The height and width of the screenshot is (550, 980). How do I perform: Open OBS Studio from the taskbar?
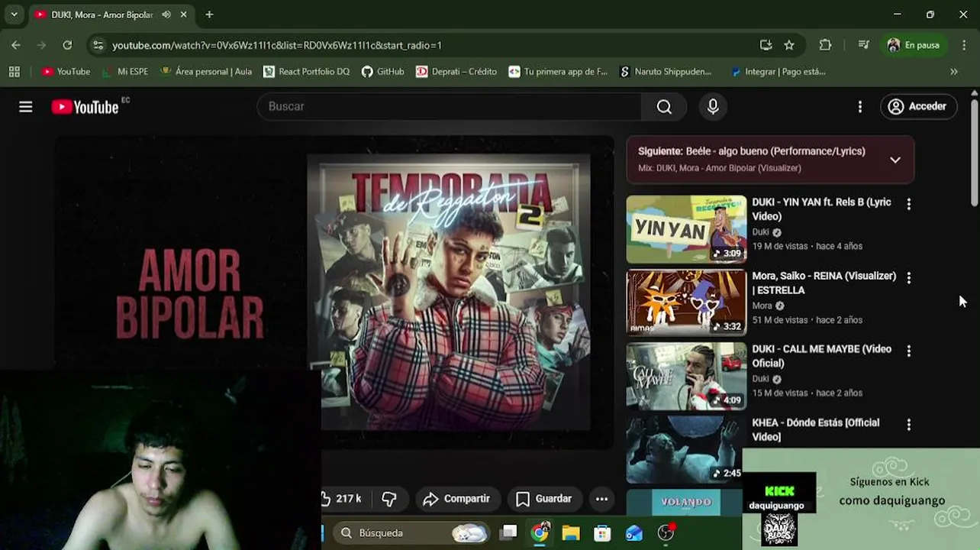[666, 532]
